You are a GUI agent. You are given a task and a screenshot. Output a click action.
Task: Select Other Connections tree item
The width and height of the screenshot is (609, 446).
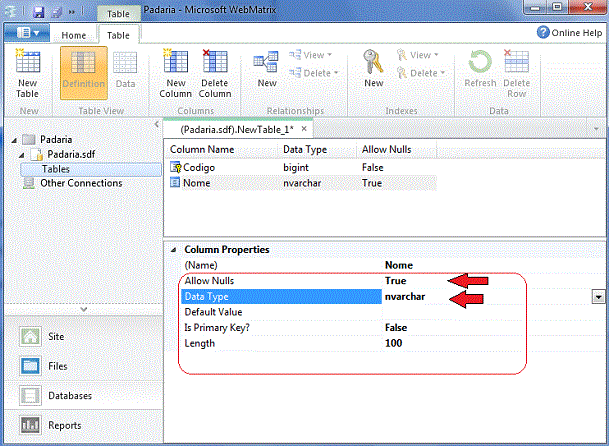point(81,183)
